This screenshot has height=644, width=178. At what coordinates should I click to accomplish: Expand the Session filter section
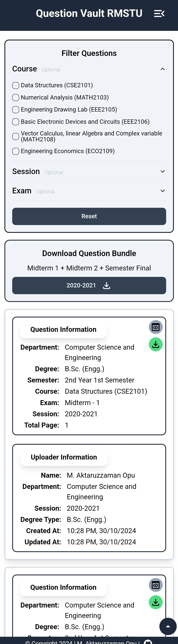(163, 171)
